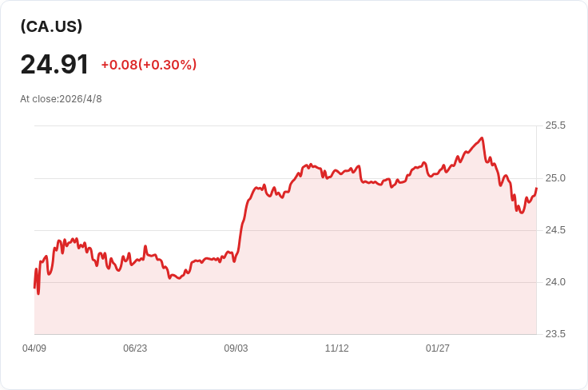Viewport: 588px width, 390px height.
Task: Click the starting point of the price line
Action: point(34,288)
